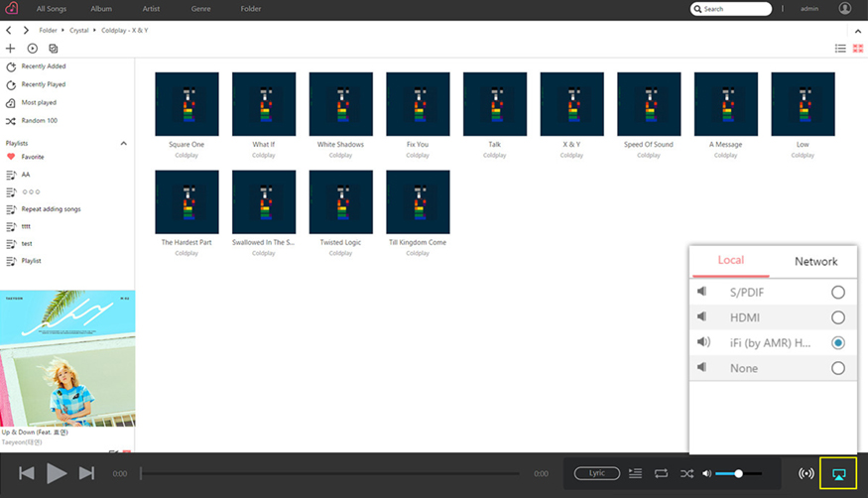Open the Album tab
This screenshot has height=498, width=868.
101,9
